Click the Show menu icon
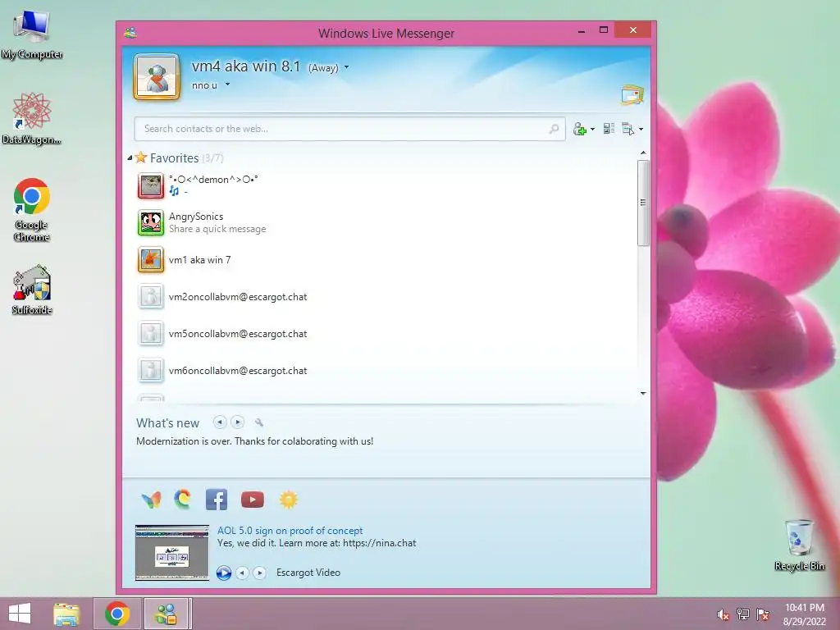The width and height of the screenshot is (840, 630). [628, 129]
